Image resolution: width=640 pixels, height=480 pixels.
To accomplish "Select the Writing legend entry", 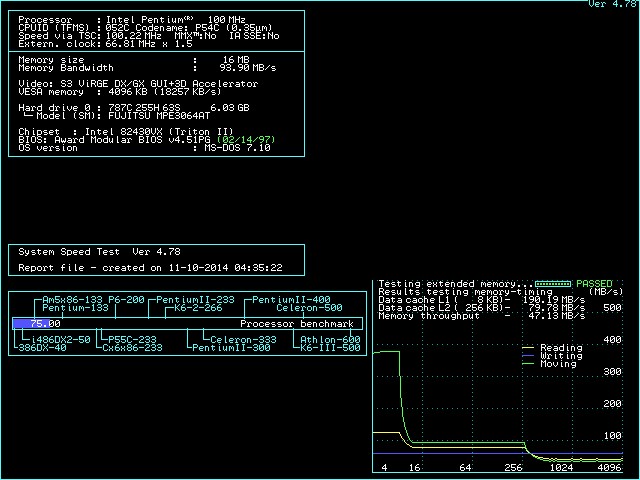I will [x=560, y=356].
